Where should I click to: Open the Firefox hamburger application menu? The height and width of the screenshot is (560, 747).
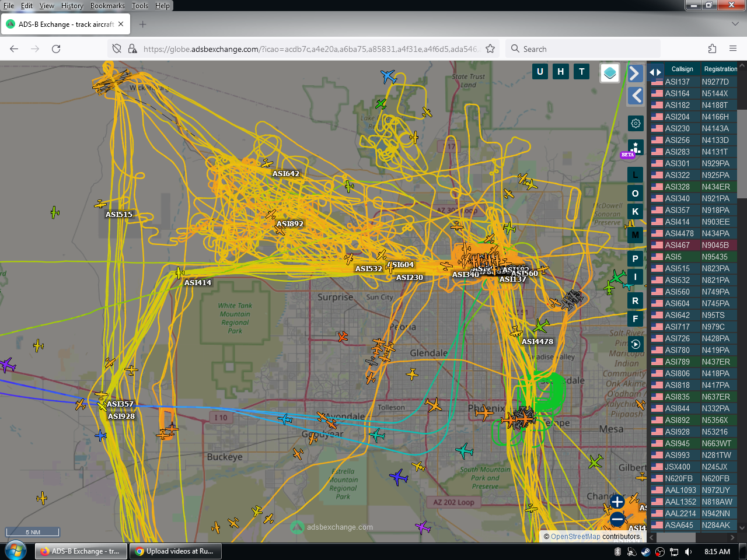[733, 49]
